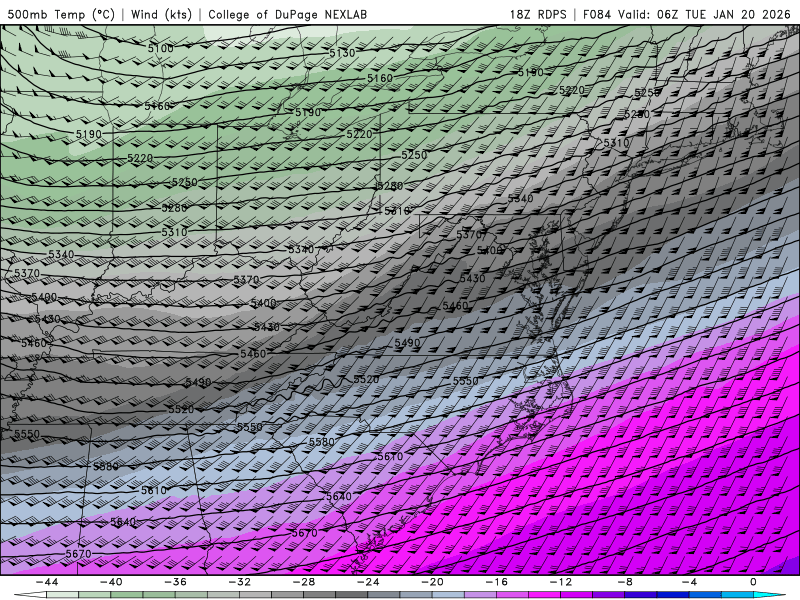Click the 5130 height contour label
Screen dimensions: 800x600
click(x=342, y=53)
